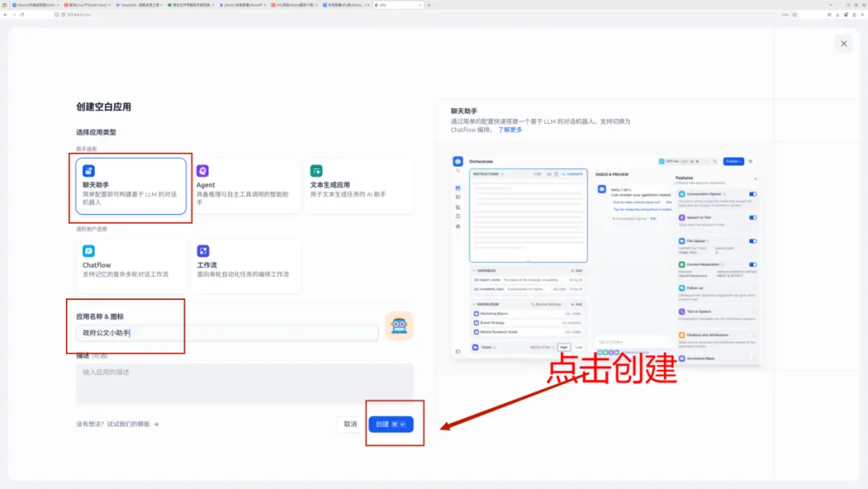The height and width of the screenshot is (489, 868).
Task: Select the 工作流 app type card
Action: pyautogui.click(x=244, y=266)
